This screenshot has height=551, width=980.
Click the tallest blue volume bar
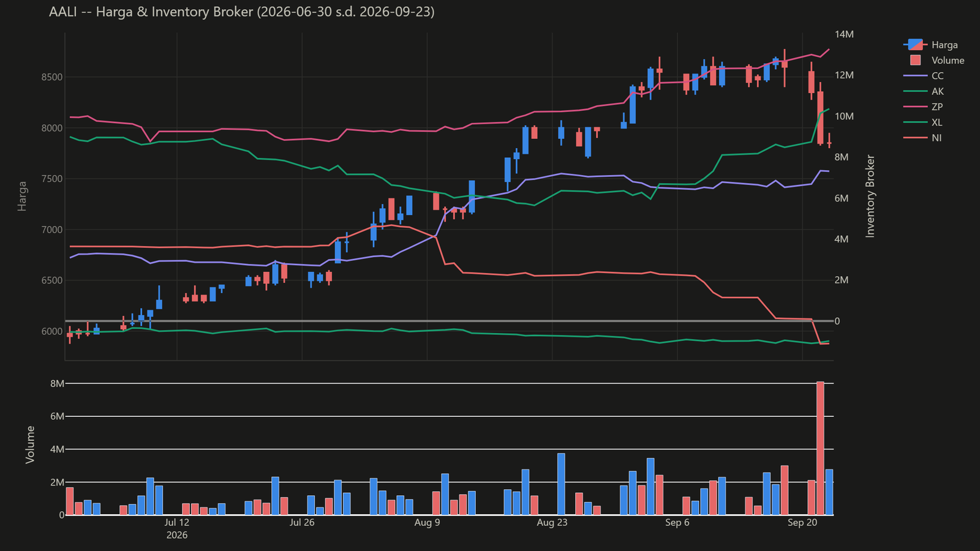(561, 484)
